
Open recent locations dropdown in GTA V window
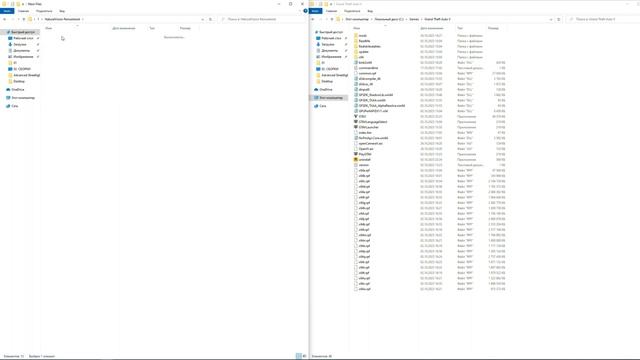[x=327, y=19]
